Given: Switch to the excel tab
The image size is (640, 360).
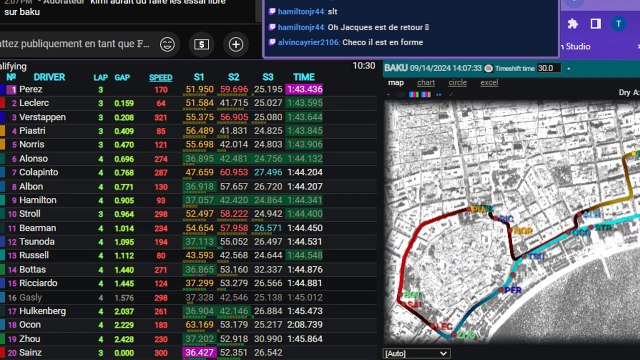Looking at the screenshot, I should tap(489, 82).
